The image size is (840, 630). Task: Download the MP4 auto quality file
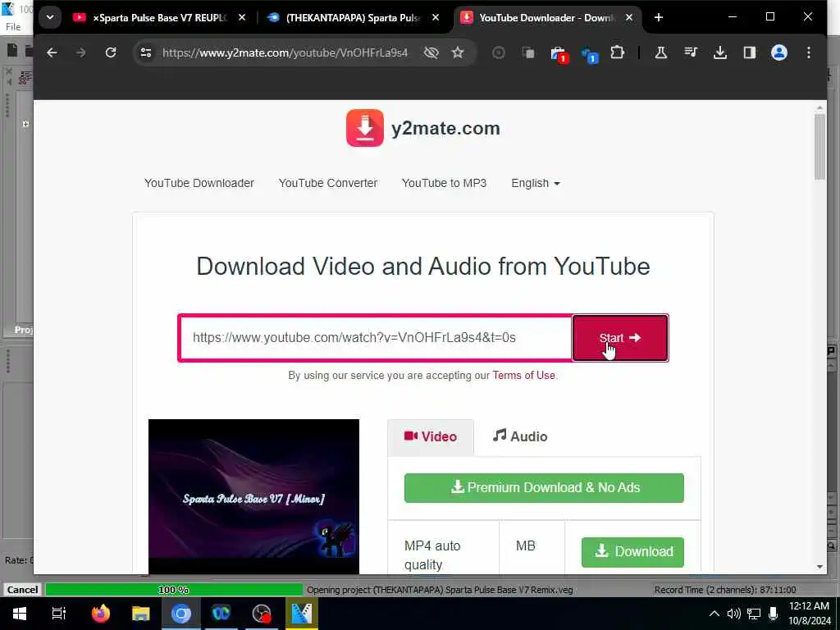[x=632, y=552]
